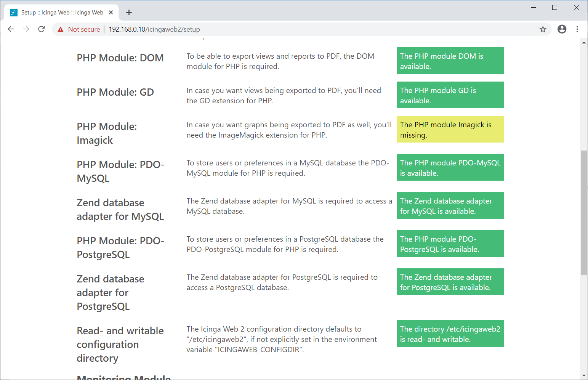The image size is (588, 380).
Task: Minimize the Chrome window
Action: coord(534,8)
